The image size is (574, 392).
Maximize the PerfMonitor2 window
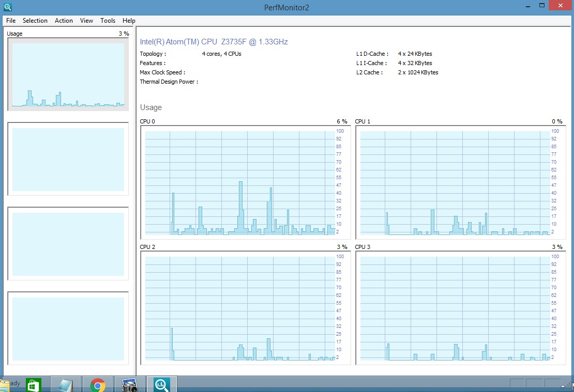point(542,6)
